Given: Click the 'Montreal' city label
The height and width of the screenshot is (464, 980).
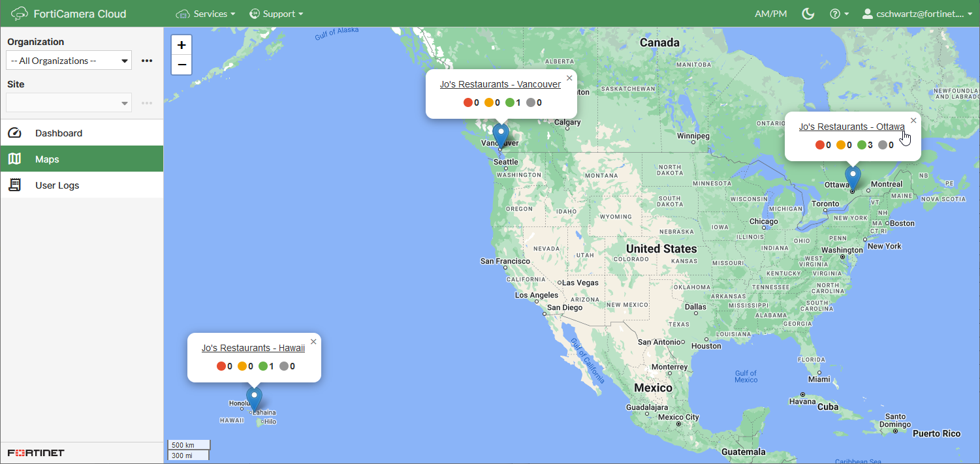Looking at the screenshot, I should pos(887,184).
